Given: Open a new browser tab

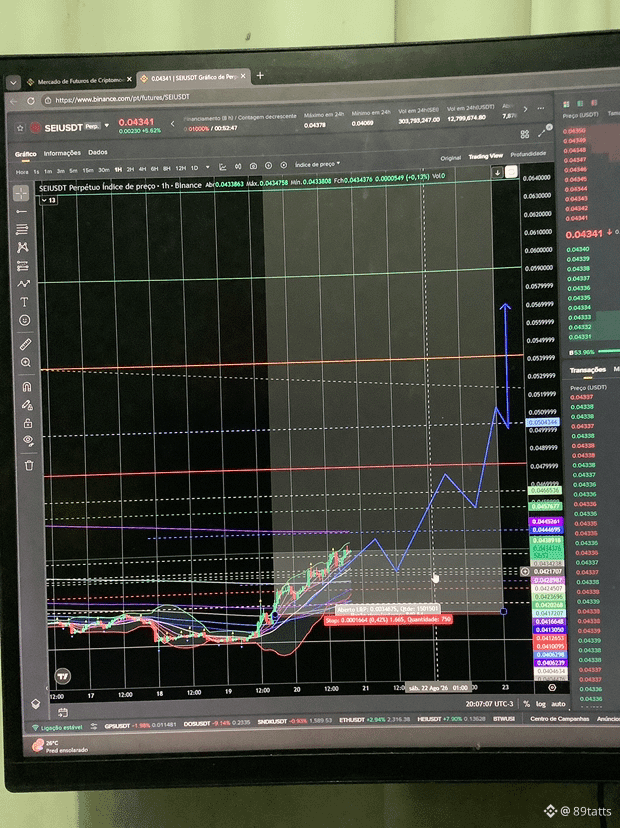Looking at the screenshot, I should point(260,76).
